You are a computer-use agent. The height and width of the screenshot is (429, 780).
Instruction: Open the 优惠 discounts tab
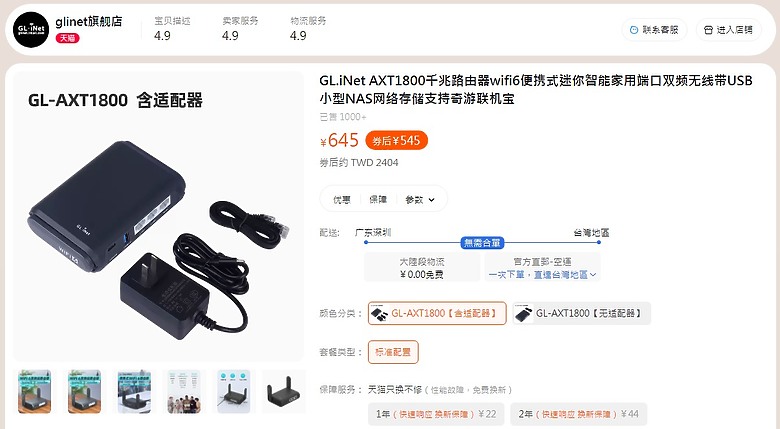click(342, 200)
